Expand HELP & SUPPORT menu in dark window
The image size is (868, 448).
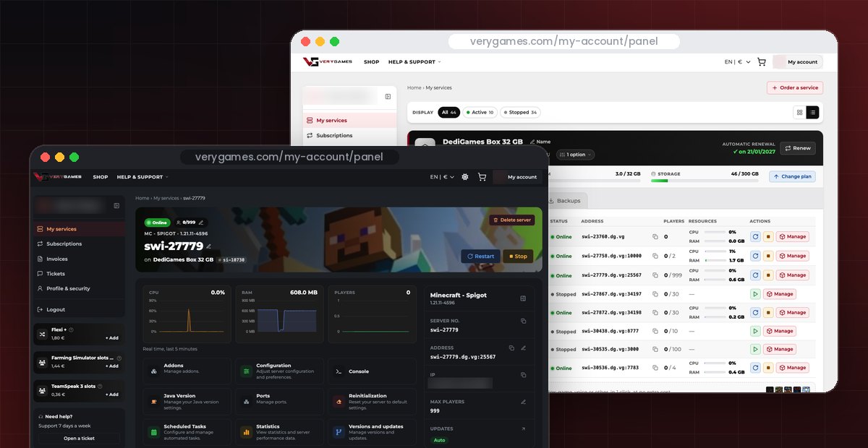coord(142,177)
